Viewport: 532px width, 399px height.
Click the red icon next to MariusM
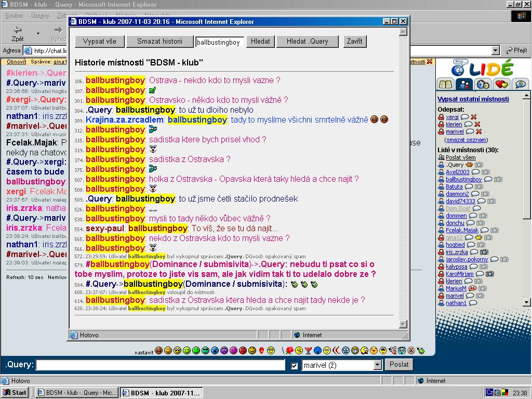(472, 288)
